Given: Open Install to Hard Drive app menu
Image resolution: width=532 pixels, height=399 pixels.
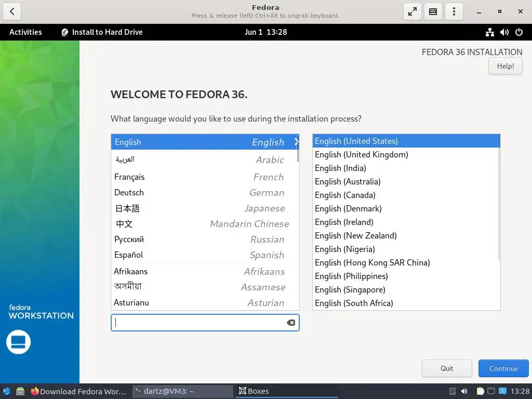Looking at the screenshot, I should (102, 32).
